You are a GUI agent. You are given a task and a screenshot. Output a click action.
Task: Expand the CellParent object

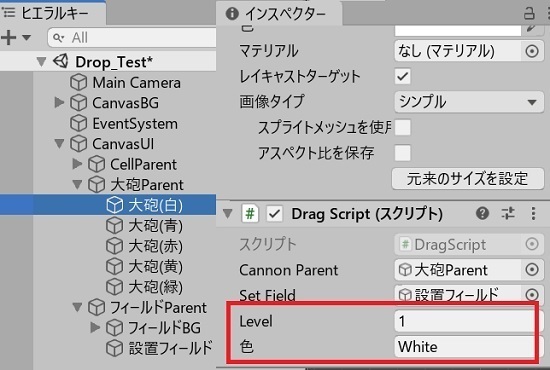point(77,164)
